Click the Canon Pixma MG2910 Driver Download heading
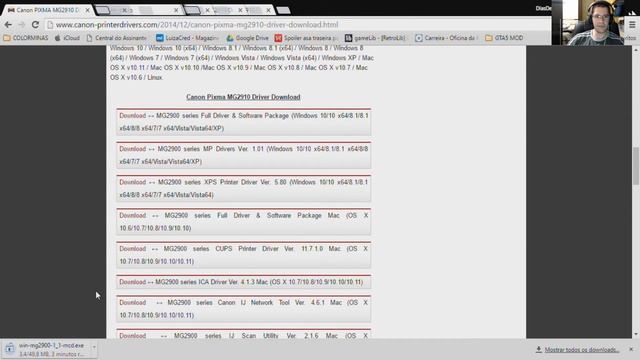Image resolution: width=640 pixels, height=360 pixels. click(x=243, y=97)
